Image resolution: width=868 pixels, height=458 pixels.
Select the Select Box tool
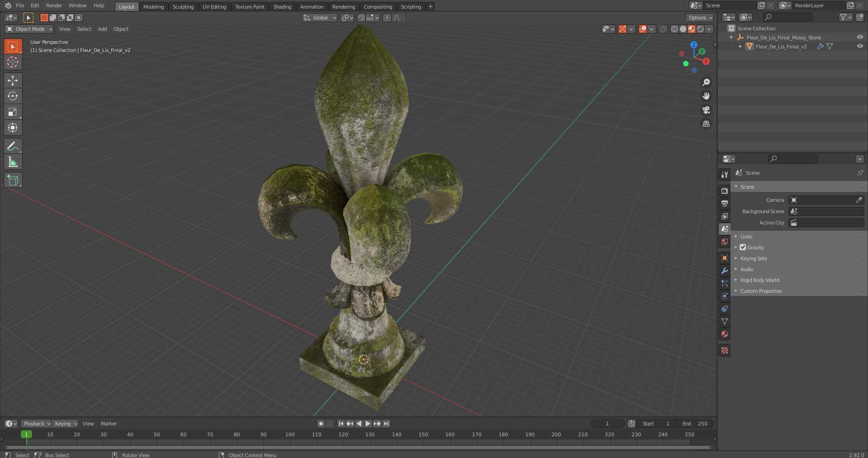point(13,46)
